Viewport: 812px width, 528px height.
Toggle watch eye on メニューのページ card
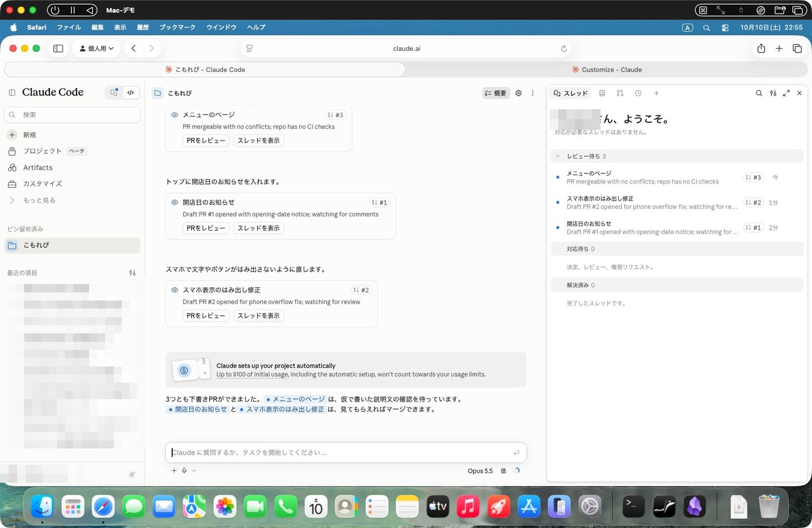pos(175,115)
